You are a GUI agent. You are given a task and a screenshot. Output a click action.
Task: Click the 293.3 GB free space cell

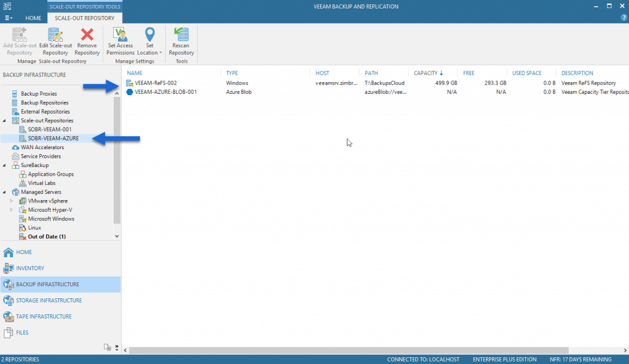(x=495, y=83)
